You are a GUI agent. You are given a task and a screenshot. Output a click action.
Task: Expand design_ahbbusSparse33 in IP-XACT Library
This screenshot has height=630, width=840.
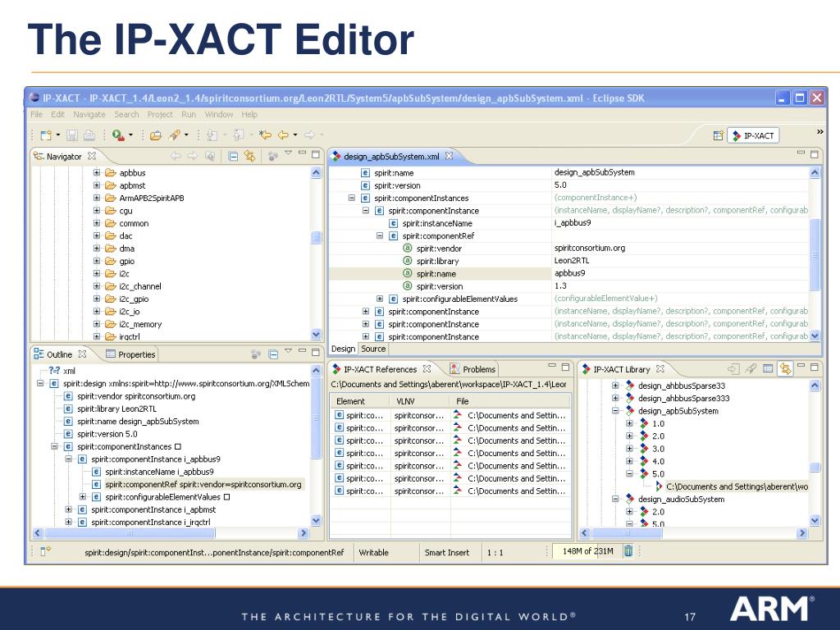coord(615,386)
